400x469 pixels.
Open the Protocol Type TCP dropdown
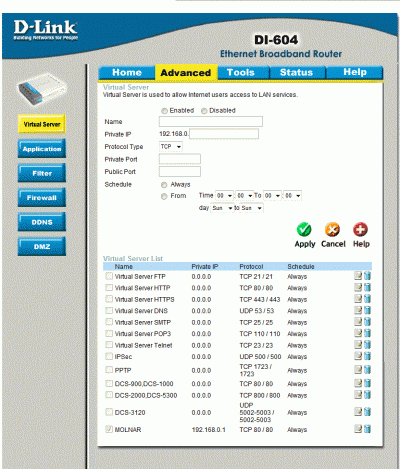171,147
